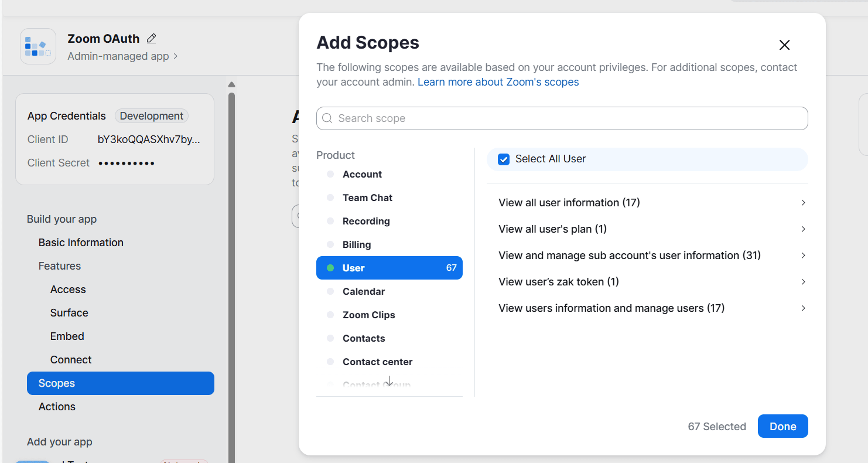Screen dimensions: 868x463
Task: Go to Actions in the sidebar
Action: pos(57,406)
